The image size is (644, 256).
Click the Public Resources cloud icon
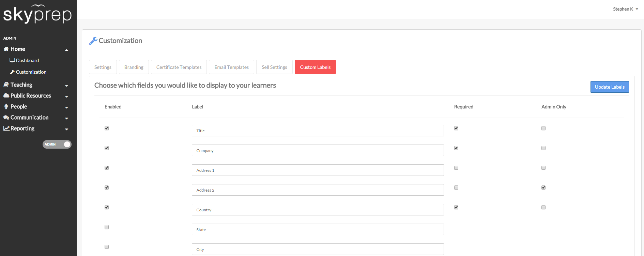click(6, 96)
